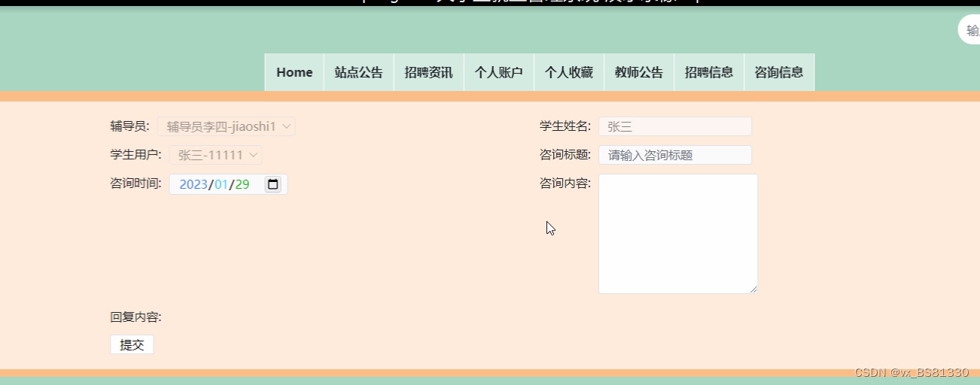Image resolution: width=980 pixels, height=385 pixels.
Task: Focus the 咨询标题 input field
Action: 675,155
